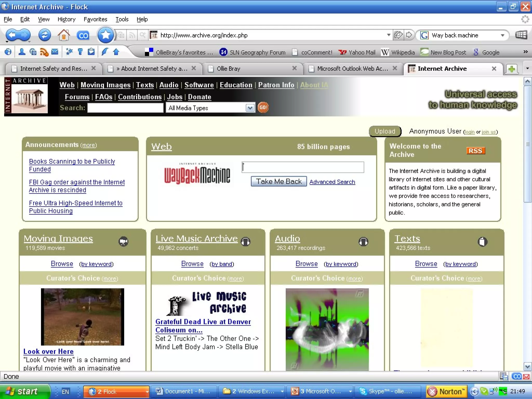
Task: Click the Wayback Machine URL input field
Action: click(303, 167)
